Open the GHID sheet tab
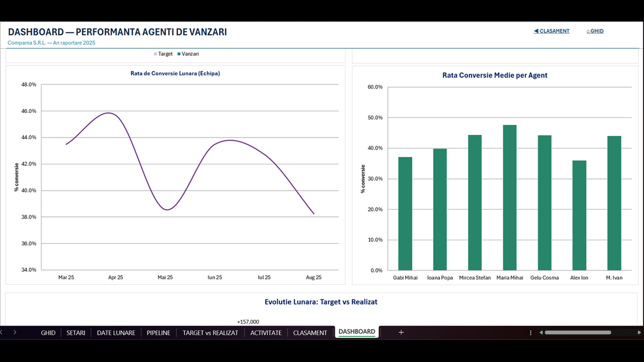The width and height of the screenshot is (644, 362). click(x=48, y=333)
